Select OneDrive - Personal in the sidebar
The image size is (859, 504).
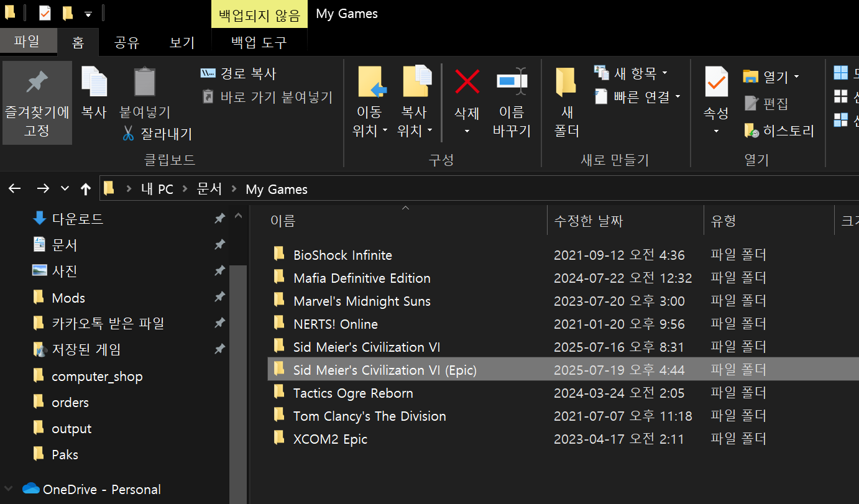[102, 489]
